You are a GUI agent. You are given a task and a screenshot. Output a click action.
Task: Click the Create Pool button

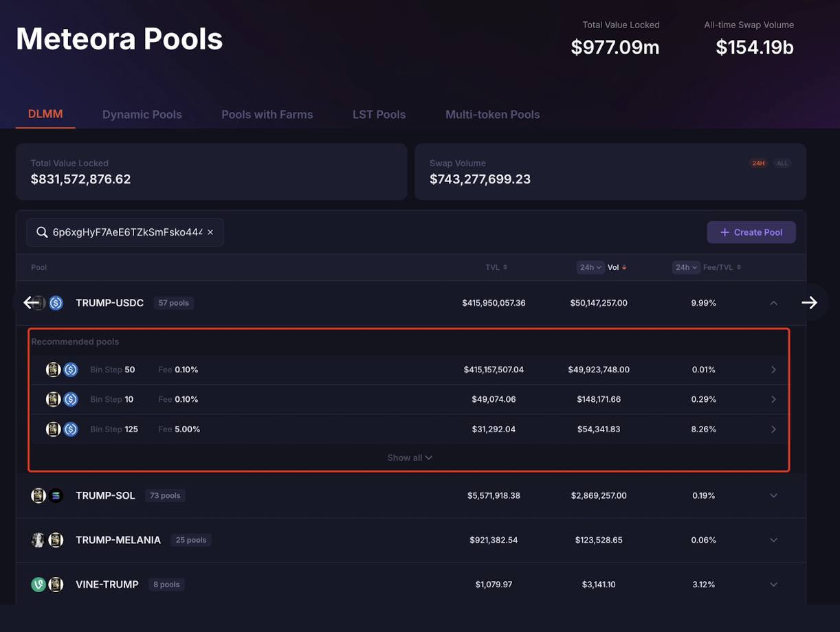[751, 232]
